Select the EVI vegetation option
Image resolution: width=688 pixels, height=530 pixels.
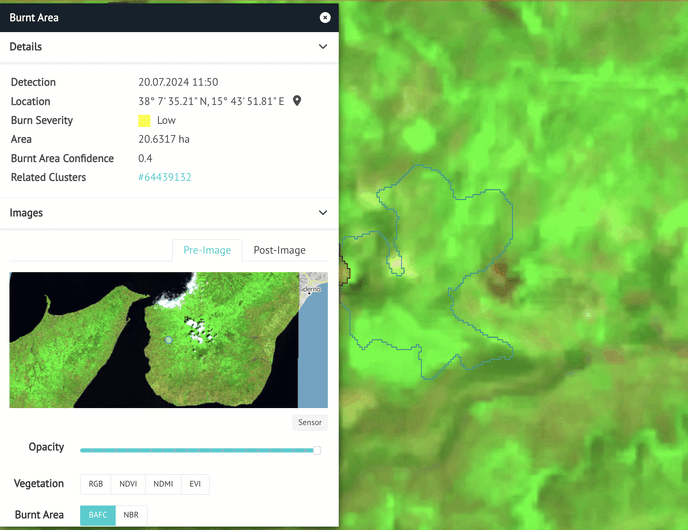point(195,484)
